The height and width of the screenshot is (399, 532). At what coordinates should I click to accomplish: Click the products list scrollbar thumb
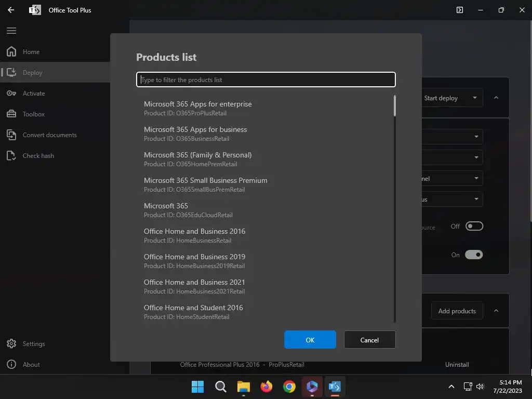tap(395, 105)
